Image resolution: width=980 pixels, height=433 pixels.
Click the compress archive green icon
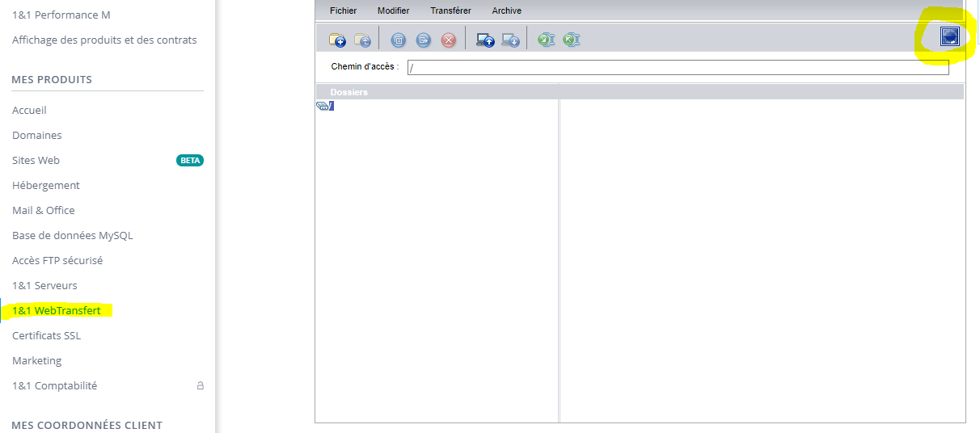[547, 40]
